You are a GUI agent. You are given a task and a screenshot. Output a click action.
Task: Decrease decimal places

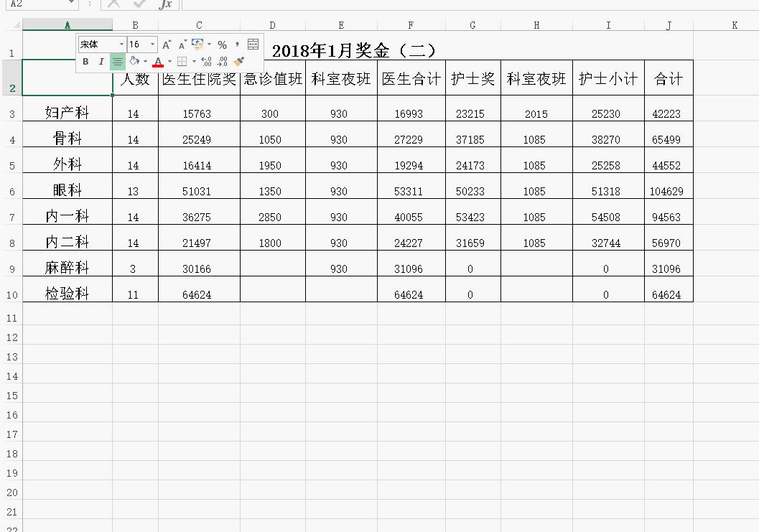coord(224,62)
